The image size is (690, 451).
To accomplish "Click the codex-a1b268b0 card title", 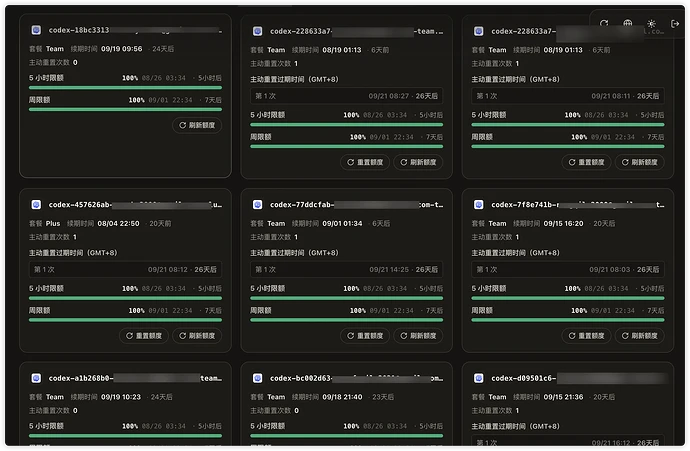I will click(135, 378).
